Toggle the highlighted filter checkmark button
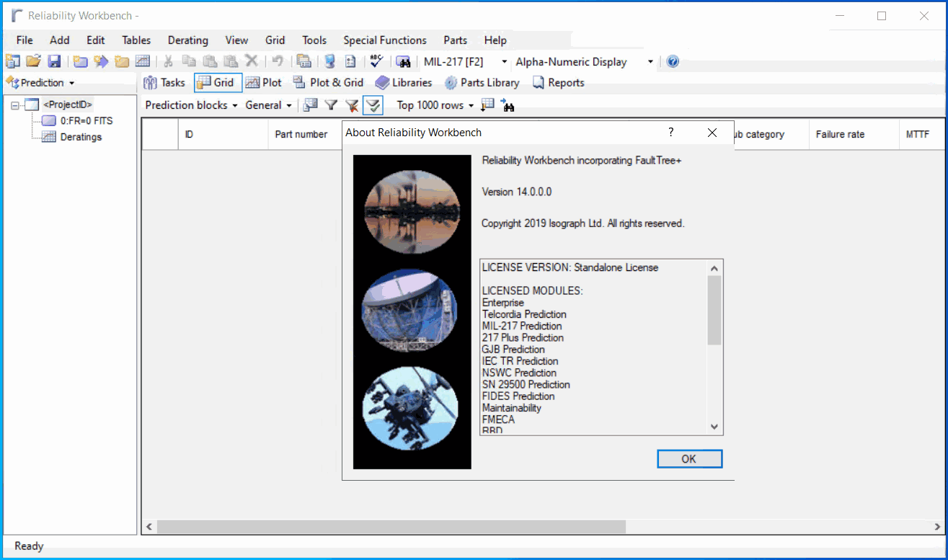This screenshot has width=948, height=560. pos(373,105)
